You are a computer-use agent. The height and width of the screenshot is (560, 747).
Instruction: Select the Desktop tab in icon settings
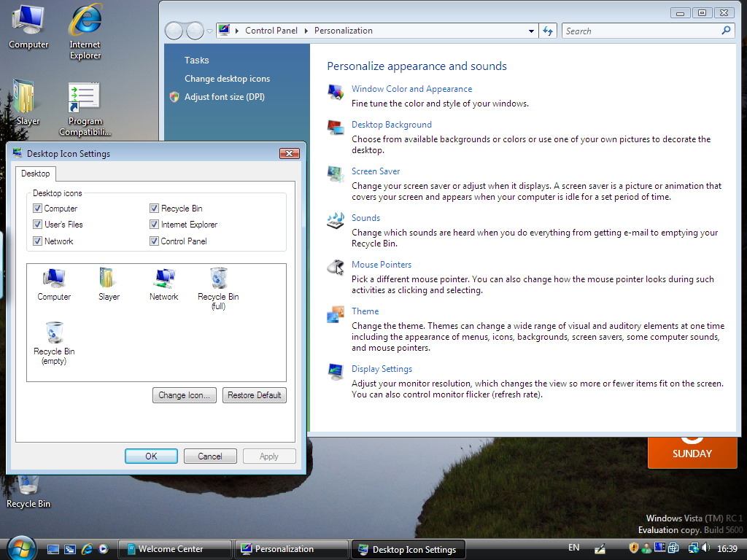tap(35, 174)
